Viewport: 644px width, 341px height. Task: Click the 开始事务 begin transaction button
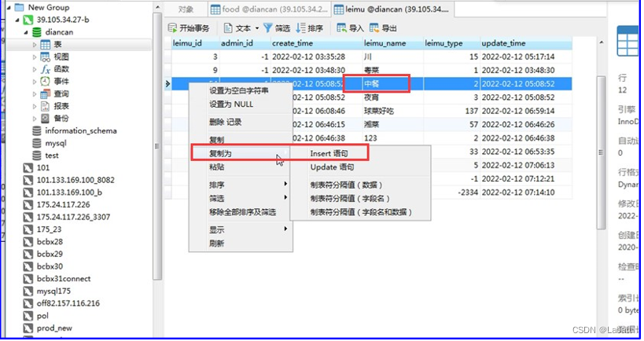[189, 28]
